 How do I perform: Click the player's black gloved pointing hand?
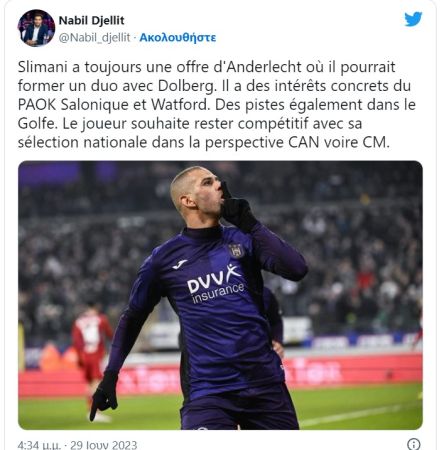(104, 396)
